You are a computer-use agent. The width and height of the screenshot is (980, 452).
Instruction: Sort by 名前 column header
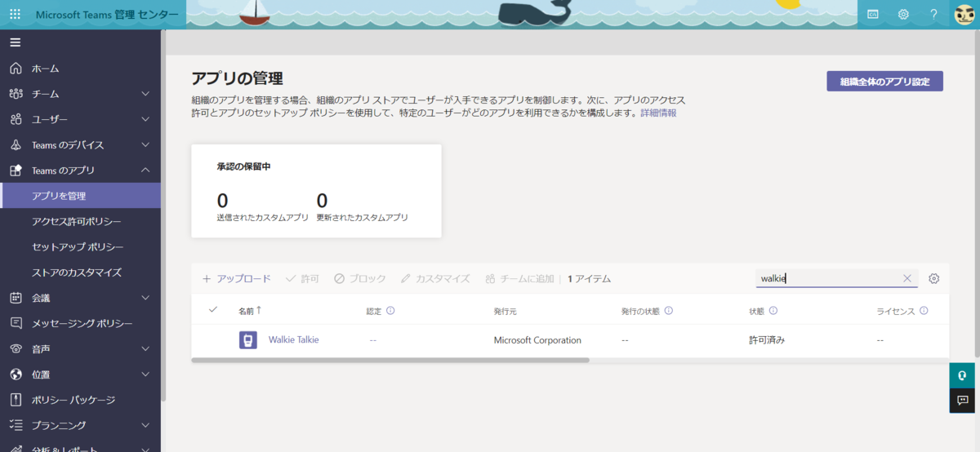click(x=250, y=311)
